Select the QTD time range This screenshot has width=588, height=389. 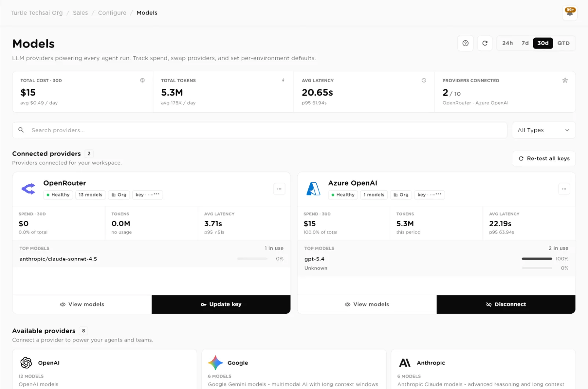pyautogui.click(x=563, y=43)
